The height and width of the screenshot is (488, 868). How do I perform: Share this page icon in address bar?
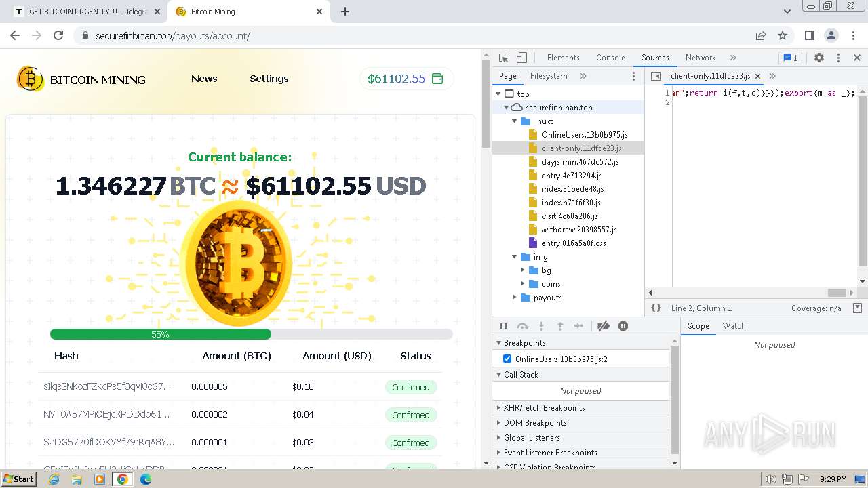coord(761,35)
